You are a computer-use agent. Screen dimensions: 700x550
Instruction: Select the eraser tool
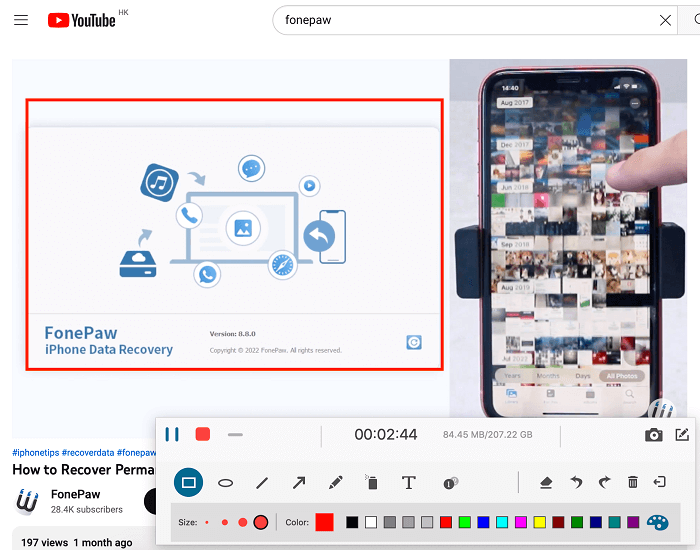[x=546, y=483]
